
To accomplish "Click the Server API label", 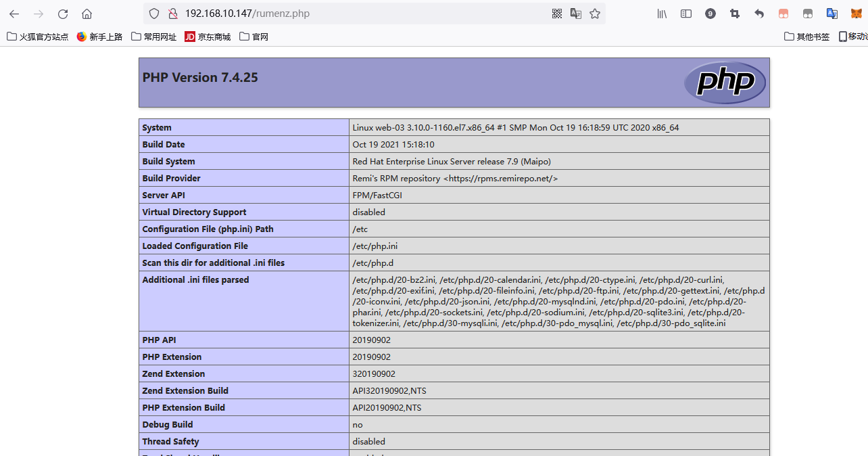I will pyautogui.click(x=164, y=195).
